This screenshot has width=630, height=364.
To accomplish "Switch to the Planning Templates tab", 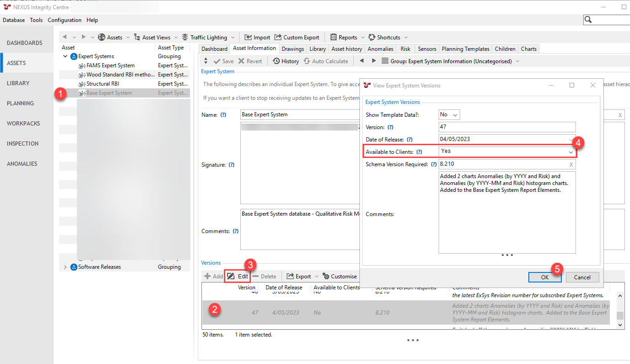I will coord(466,49).
